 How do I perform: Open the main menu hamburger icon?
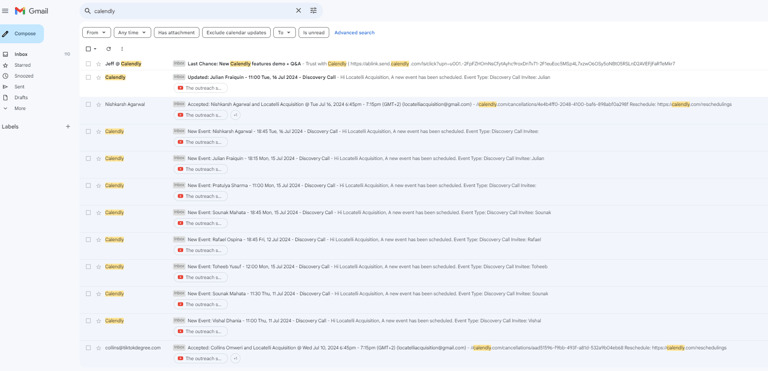5,11
